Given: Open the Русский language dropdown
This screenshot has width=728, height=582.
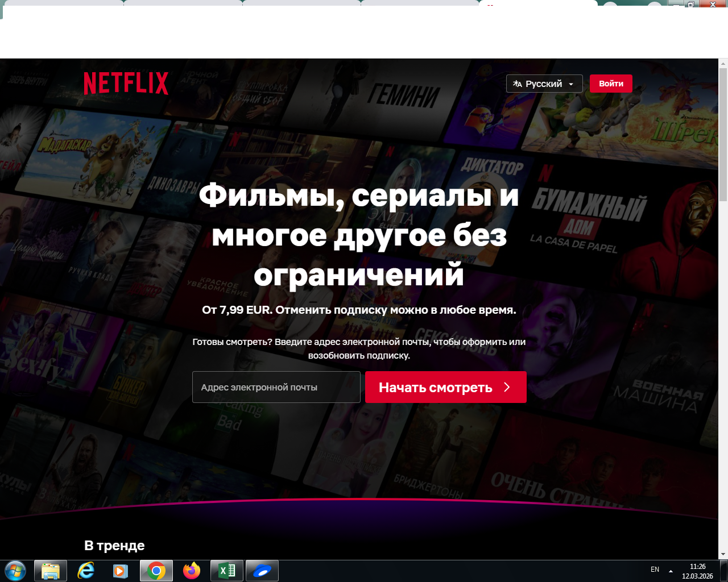Looking at the screenshot, I should [x=544, y=84].
